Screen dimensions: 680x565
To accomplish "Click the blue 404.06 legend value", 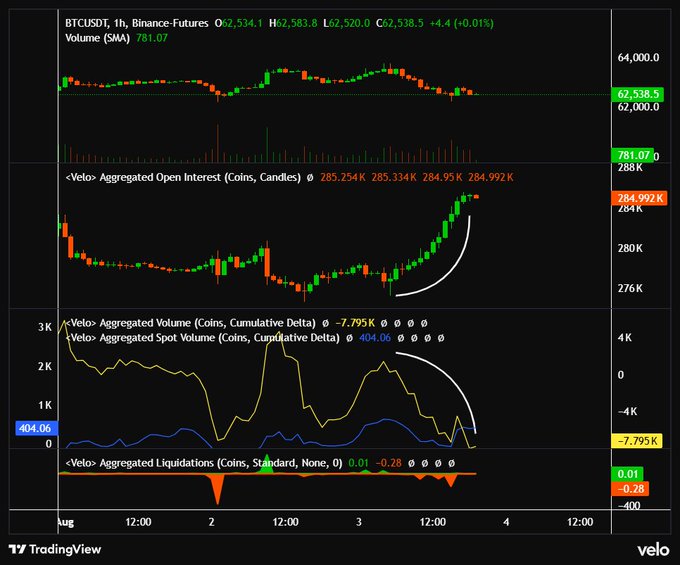I will [x=375, y=338].
